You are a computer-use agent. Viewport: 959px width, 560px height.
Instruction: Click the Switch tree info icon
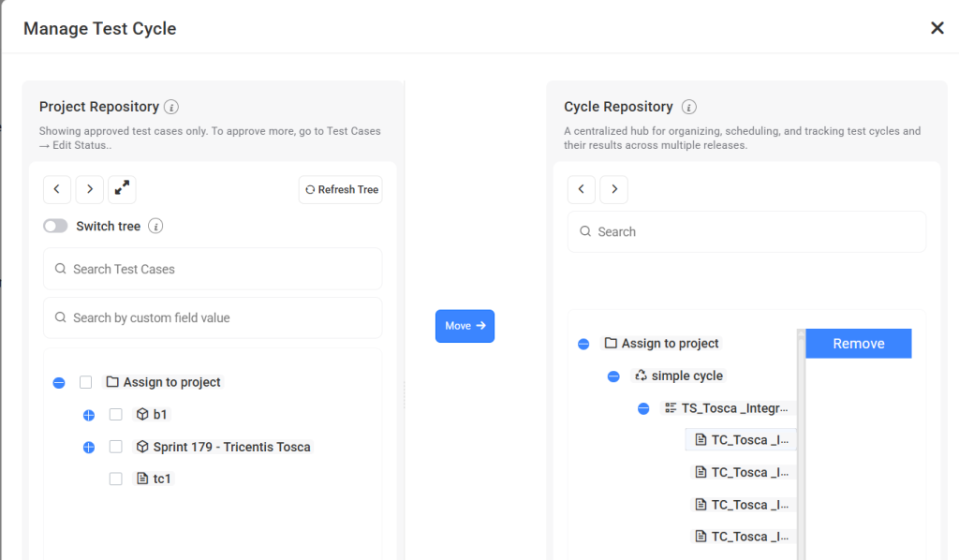(156, 227)
